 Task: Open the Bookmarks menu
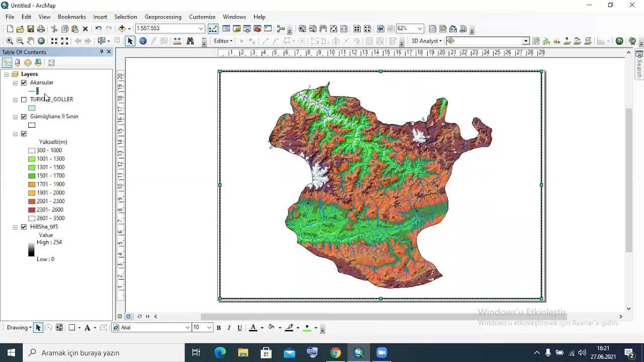(x=71, y=17)
